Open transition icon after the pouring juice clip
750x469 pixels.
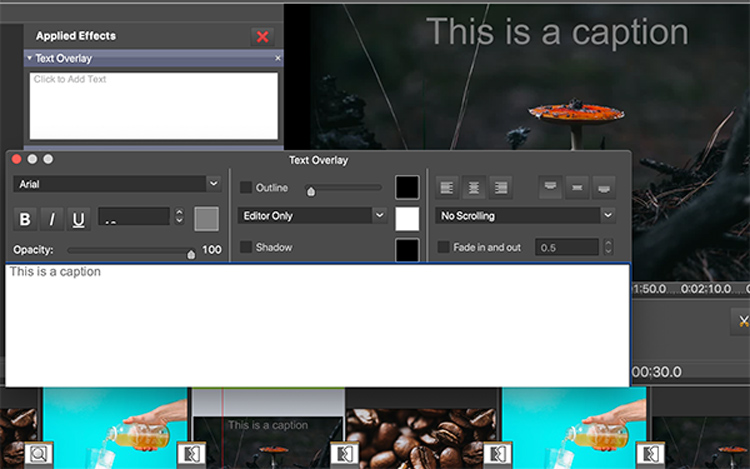[191, 454]
